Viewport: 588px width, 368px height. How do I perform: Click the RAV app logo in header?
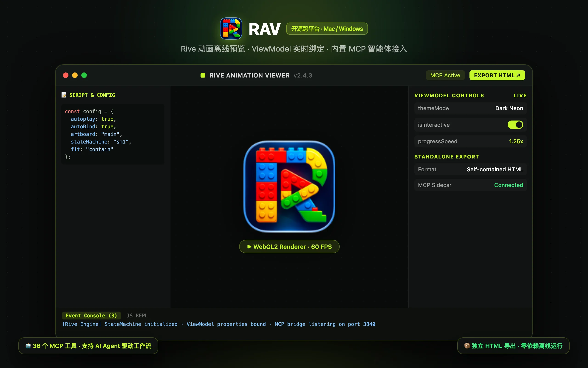coord(231,29)
